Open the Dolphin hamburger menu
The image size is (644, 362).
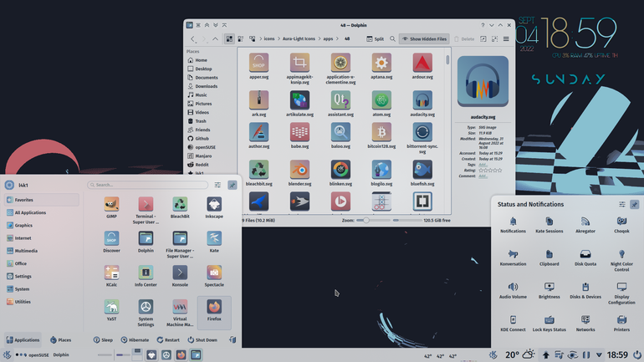[506, 39]
